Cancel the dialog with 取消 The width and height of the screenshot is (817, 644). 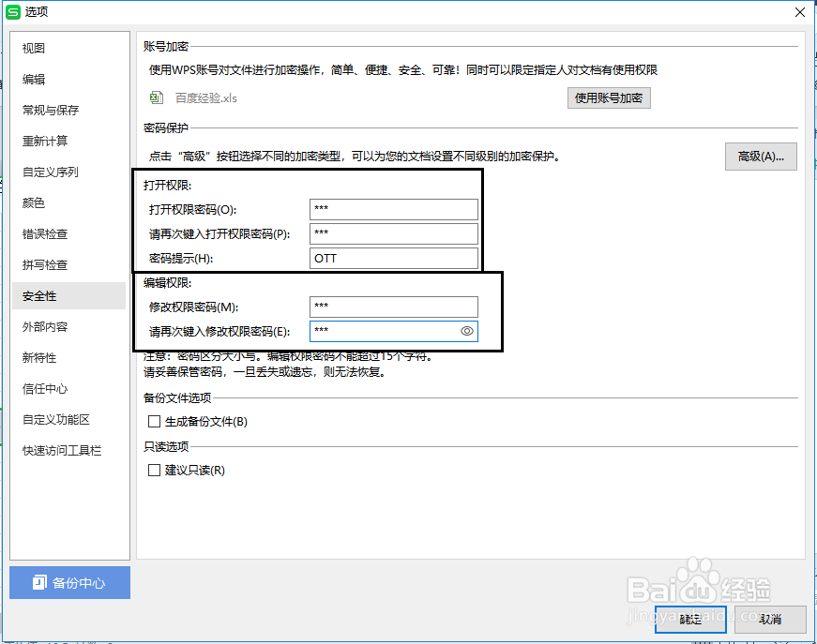click(x=770, y=620)
